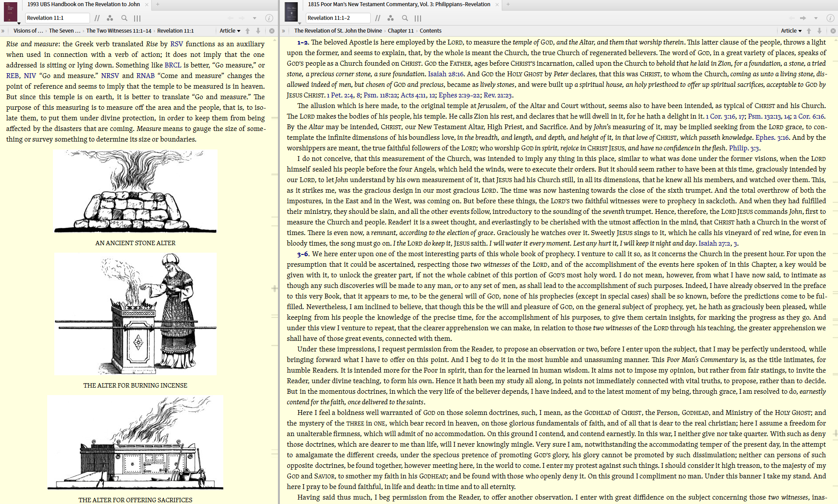Go back in Poor Man's Commentary history
This screenshot has height=504, width=838.
point(792,18)
